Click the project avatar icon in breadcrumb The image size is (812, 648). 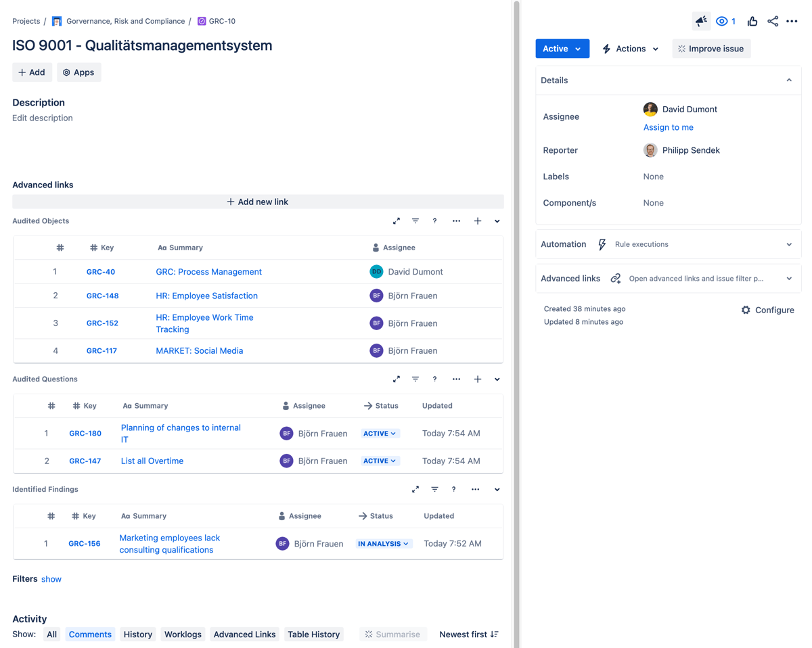coord(57,22)
